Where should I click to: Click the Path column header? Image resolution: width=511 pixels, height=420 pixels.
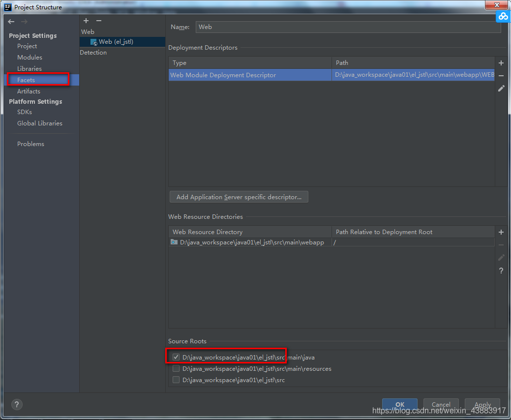pyautogui.click(x=413, y=63)
